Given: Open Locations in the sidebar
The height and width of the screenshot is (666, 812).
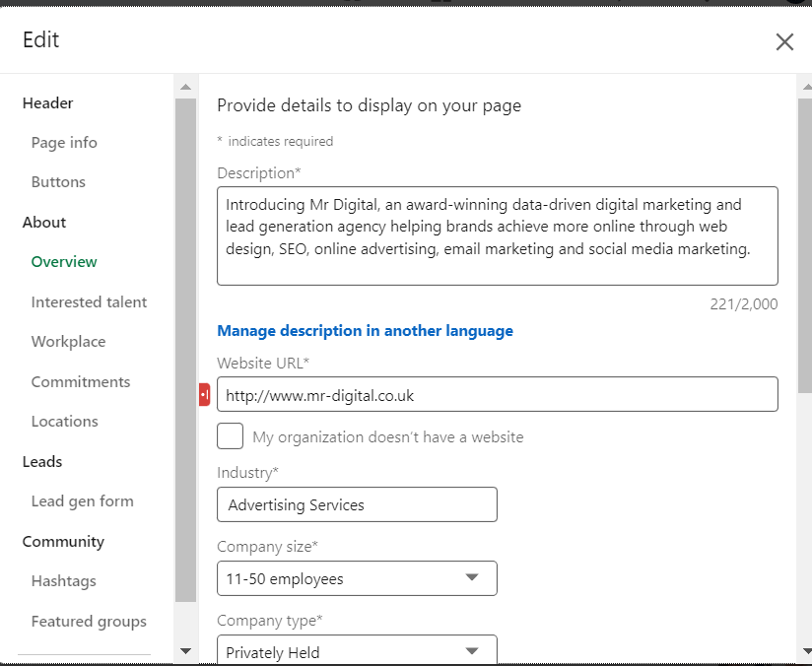Looking at the screenshot, I should tap(64, 422).
